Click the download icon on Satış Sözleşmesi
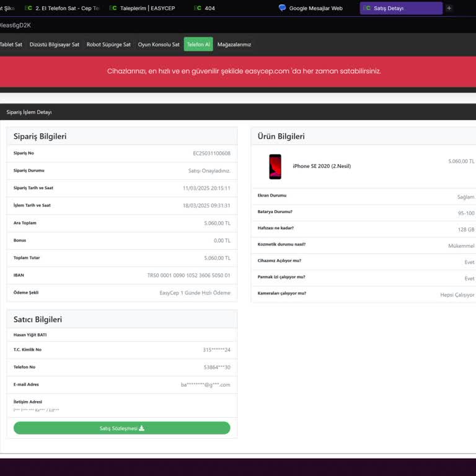This screenshot has width=476, height=476. (x=142, y=428)
